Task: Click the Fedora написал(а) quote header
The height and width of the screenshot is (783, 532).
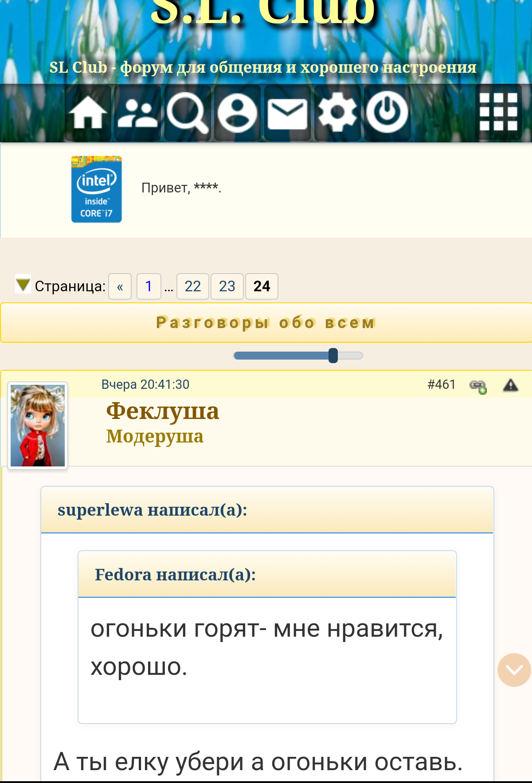Action: (x=267, y=575)
